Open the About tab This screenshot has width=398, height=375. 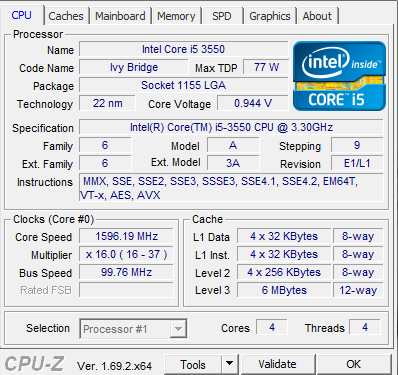click(317, 16)
